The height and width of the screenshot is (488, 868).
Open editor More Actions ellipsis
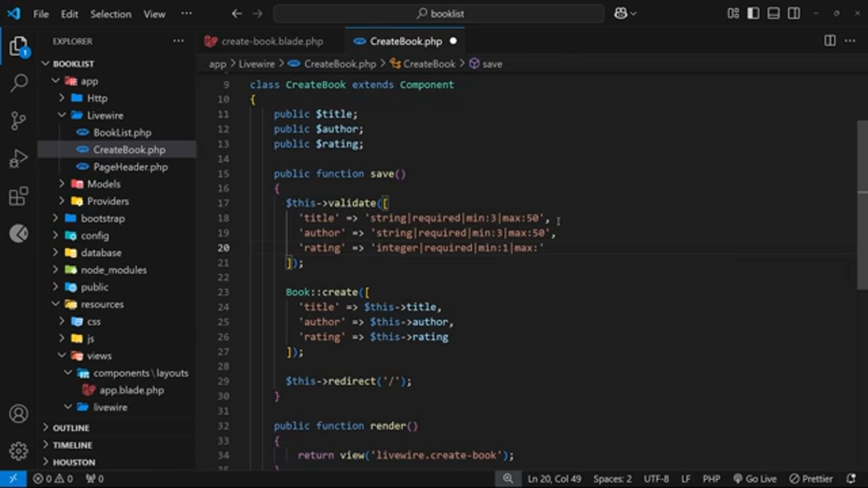(x=850, y=41)
